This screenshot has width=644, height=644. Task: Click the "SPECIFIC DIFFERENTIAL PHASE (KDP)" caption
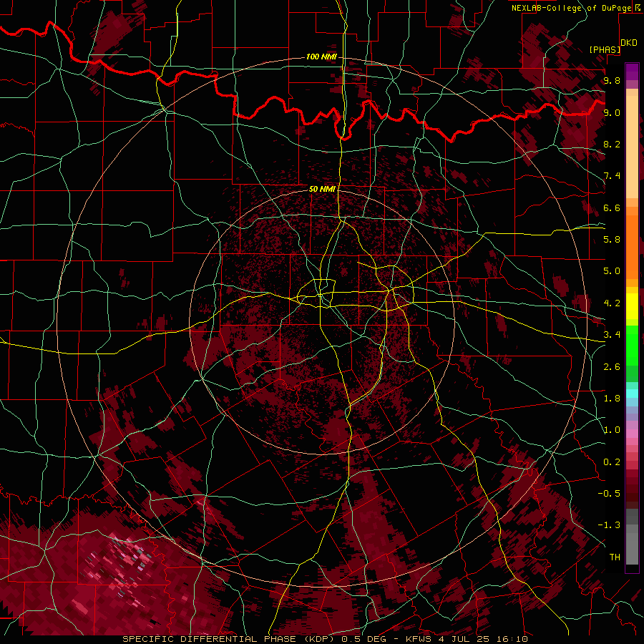pyautogui.click(x=227, y=639)
